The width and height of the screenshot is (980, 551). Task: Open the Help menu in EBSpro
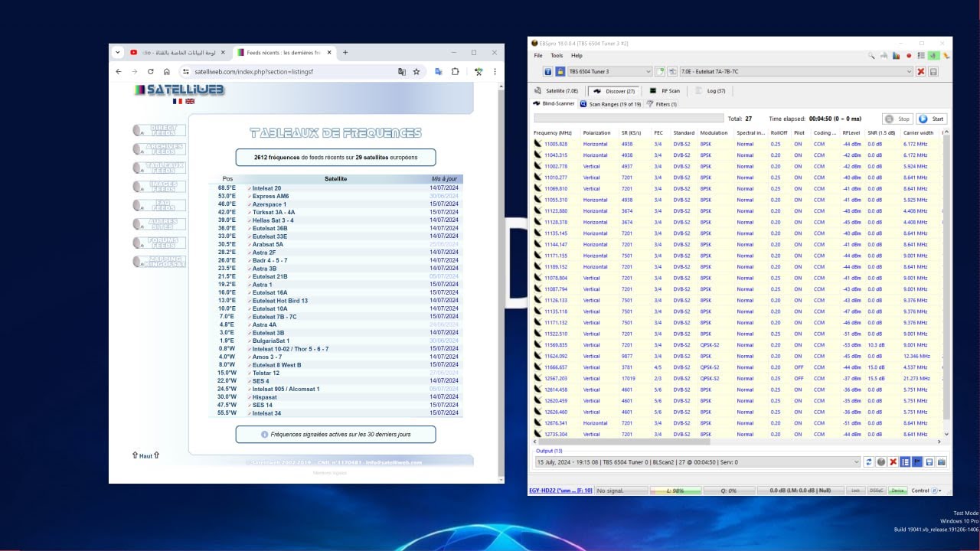(x=577, y=55)
